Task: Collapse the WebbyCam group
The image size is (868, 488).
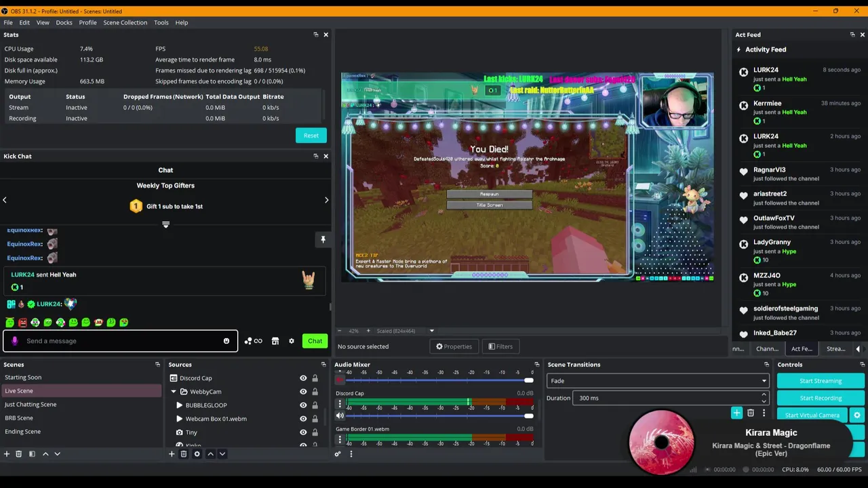Action: tap(174, 392)
